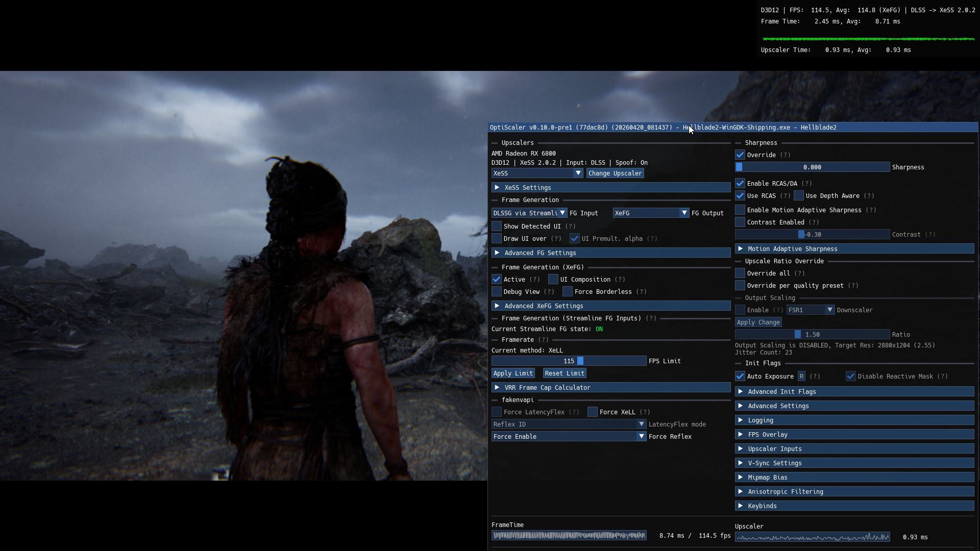This screenshot has width=980, height=551.
Task: Click the Change Upscaler button
Action: click(x=615, y=173)
